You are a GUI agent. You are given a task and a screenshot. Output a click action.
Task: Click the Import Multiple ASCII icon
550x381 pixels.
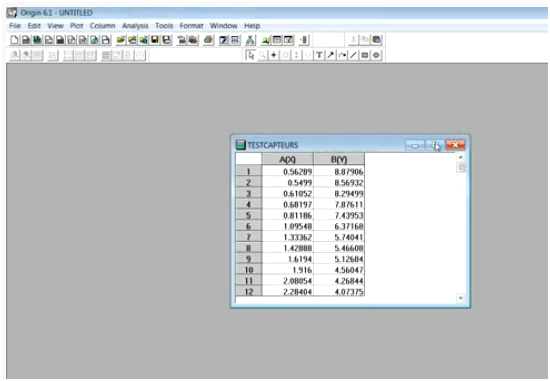pos(193,40)
